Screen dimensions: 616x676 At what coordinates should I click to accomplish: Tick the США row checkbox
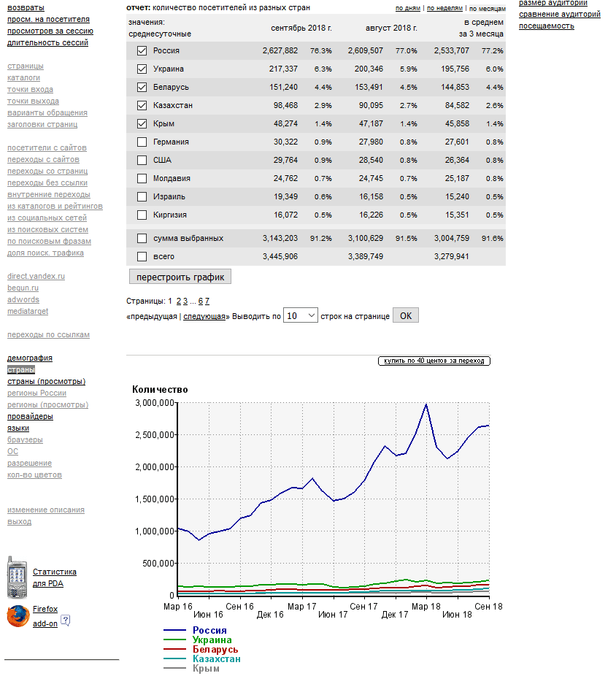(x=142, y=161)
